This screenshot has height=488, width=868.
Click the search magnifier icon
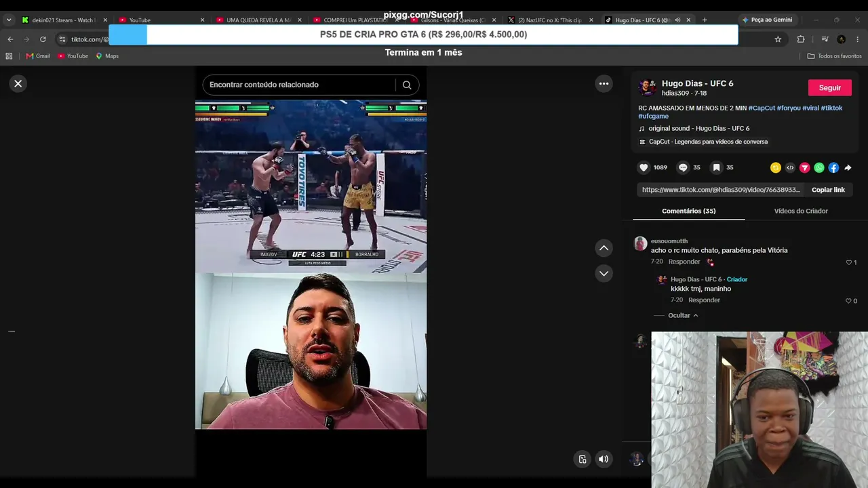click(x=407, y=85)
